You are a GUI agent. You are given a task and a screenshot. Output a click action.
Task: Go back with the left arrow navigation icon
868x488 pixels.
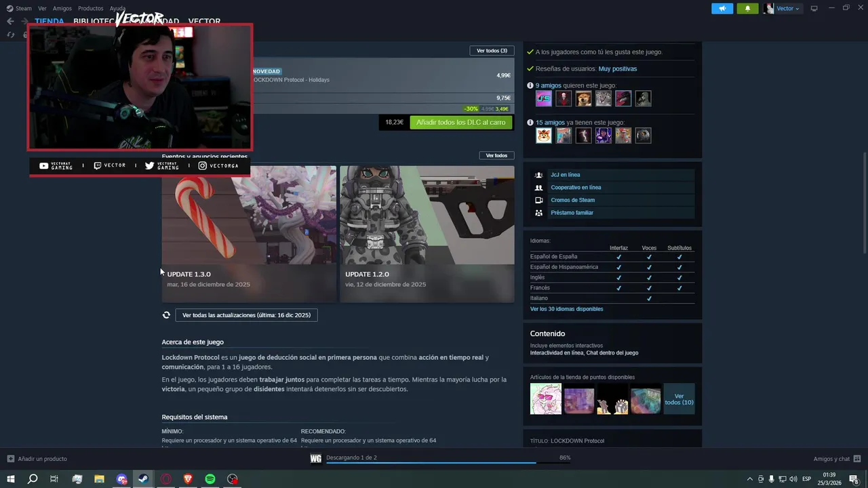[x=10, y=21]
